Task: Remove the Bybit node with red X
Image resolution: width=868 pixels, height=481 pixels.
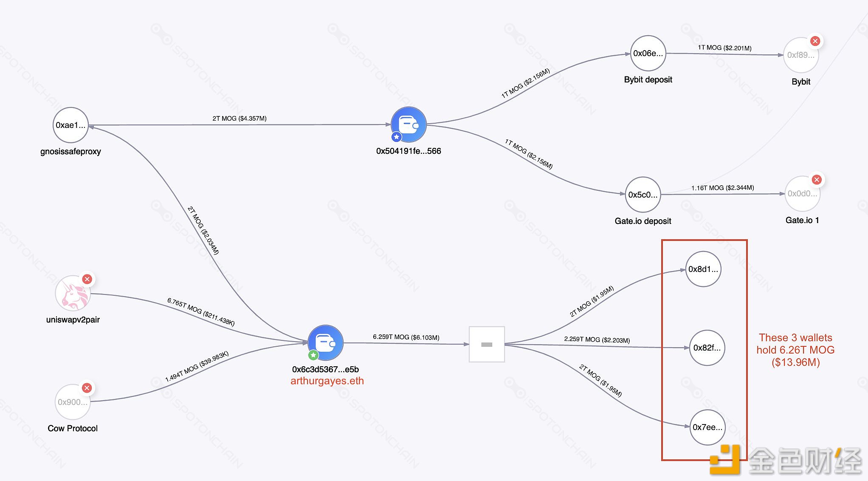Action: 815,41
